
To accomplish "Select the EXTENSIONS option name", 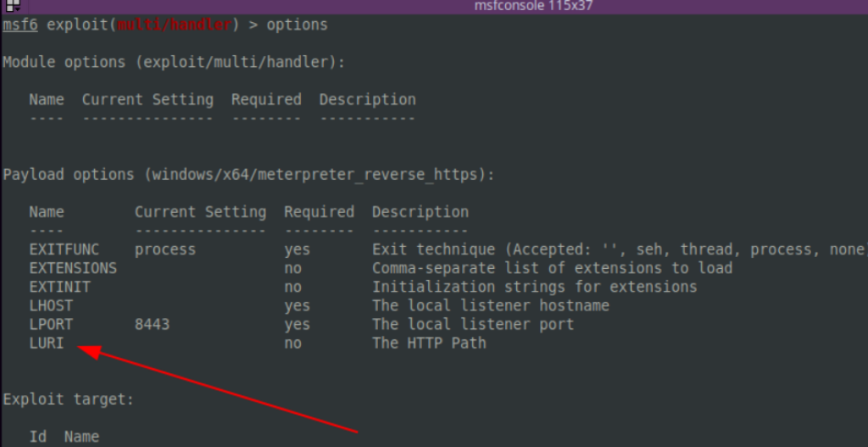I will point(72,268).
